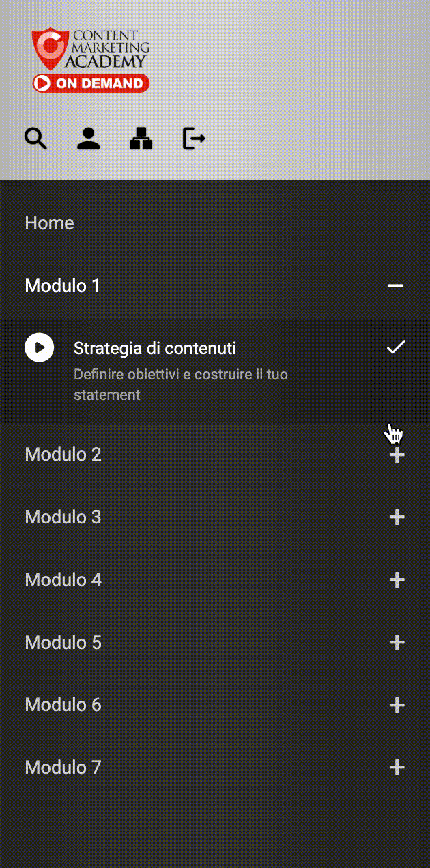Select the Modulo 5 label
This screenshot has width=430, height=868.
pos(63,643)
